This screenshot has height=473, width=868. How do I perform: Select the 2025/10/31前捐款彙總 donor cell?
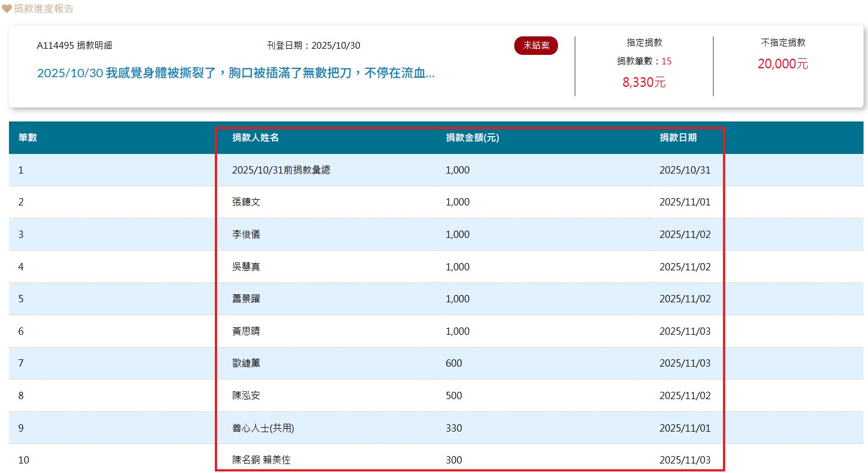(x=281, y=170)
